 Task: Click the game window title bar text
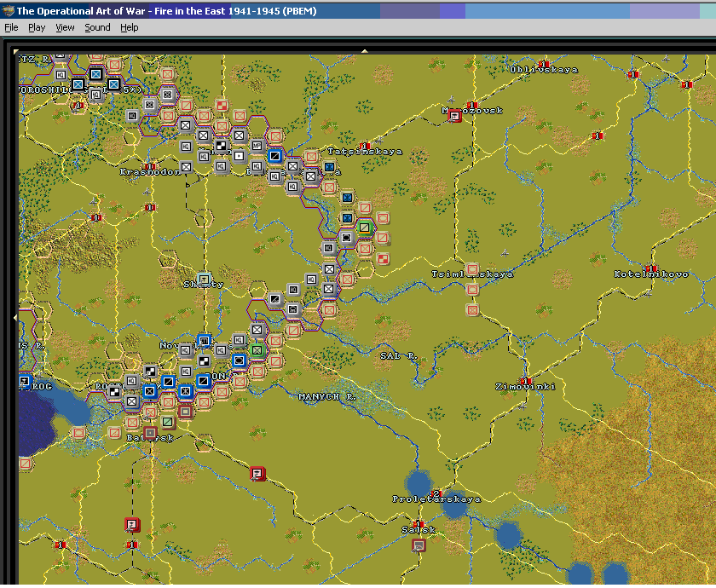pyautogui.click(x=167, y=11)
